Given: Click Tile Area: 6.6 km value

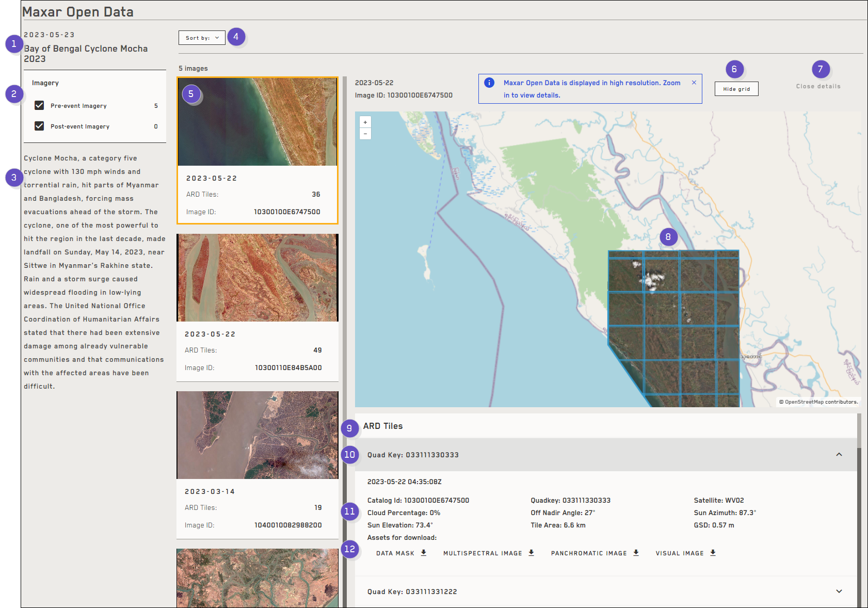Looking at the screenshot, I should coord(558,525).
